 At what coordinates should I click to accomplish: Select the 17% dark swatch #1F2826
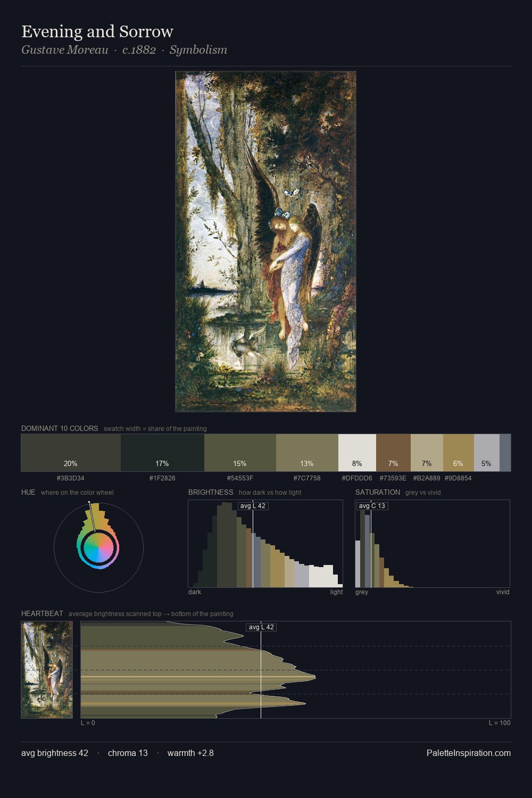tap(162, 453)
